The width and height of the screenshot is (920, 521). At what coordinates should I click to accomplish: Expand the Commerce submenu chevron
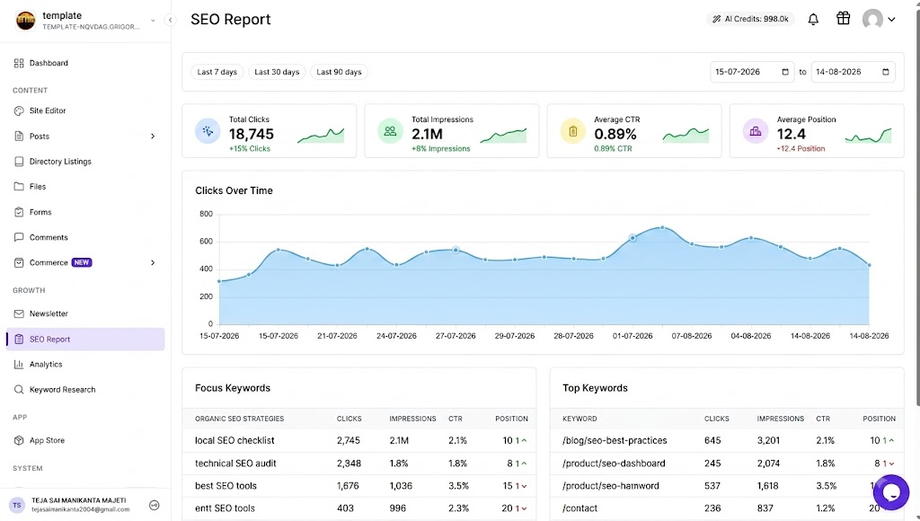[x=153, y=263]
